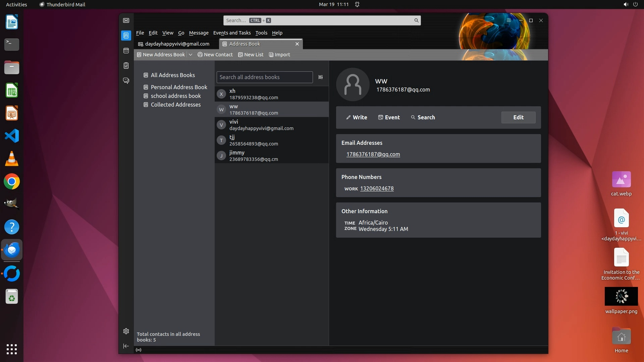Collapse the spaces toolbar
644x362 pixels.
point(126,346)
